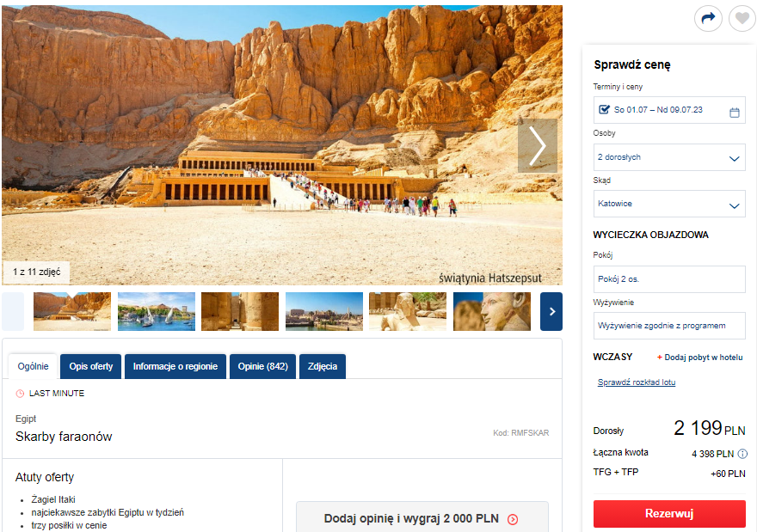
Task: Show next photo with large gallery arrow
Action: (x=538, y=145)
